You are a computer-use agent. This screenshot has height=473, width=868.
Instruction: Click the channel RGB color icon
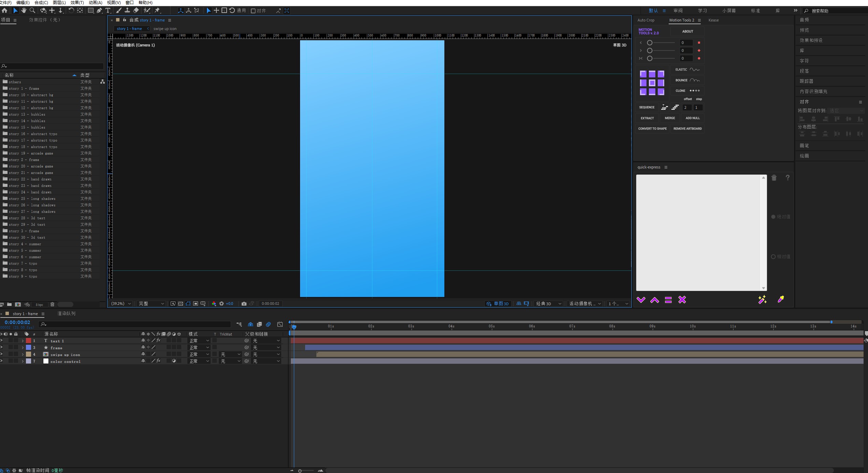pyautogui.click(x=214, y=304)
